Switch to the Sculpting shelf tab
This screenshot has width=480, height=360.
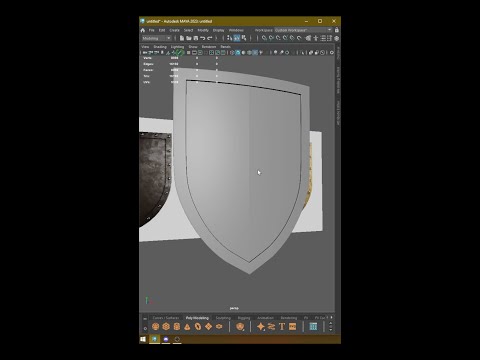223,318
